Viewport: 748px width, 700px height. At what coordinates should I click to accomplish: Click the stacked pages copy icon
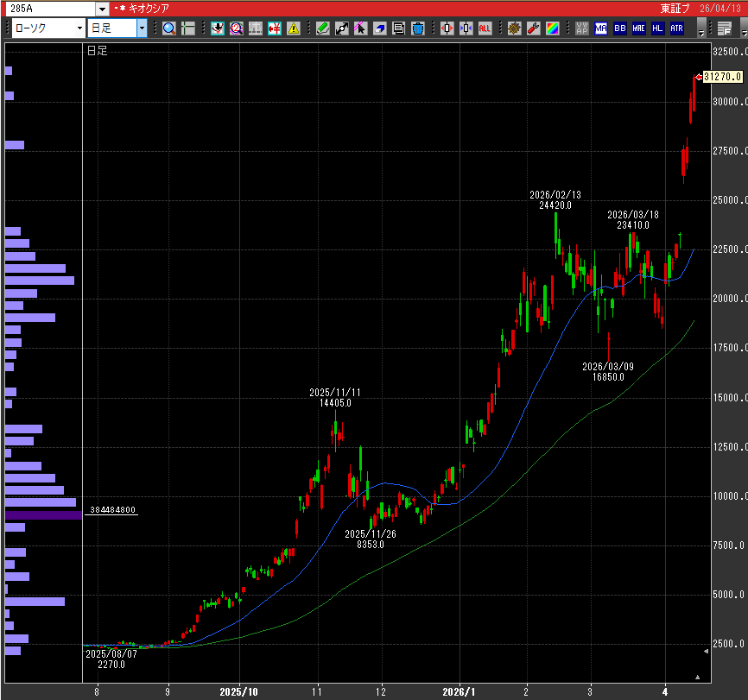click(399, 28)
